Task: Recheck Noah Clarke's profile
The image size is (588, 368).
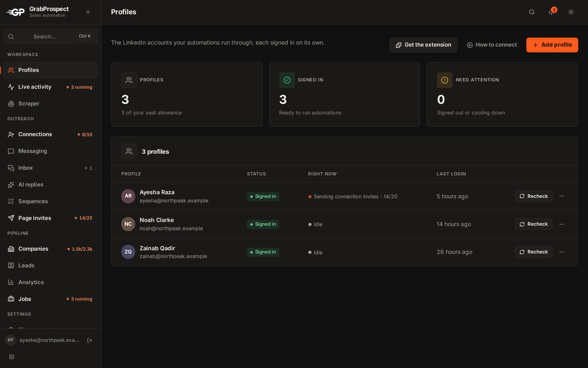Action: 533,224
